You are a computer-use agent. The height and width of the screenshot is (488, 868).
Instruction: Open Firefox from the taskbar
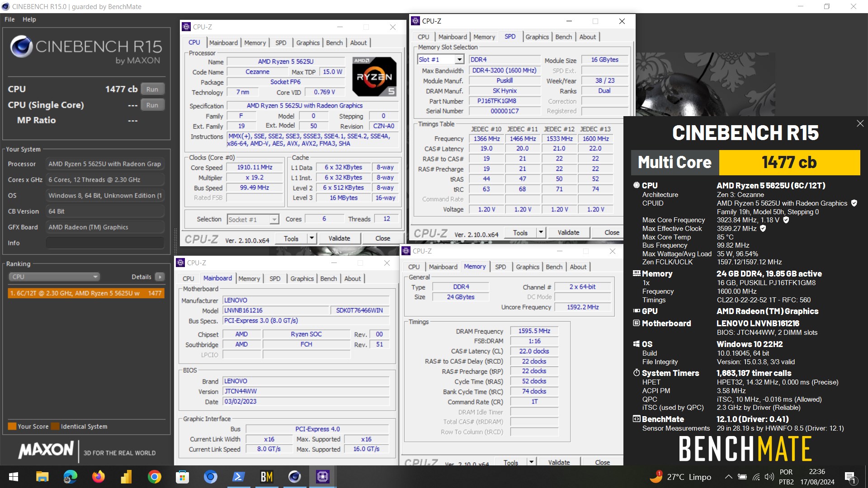98,477
